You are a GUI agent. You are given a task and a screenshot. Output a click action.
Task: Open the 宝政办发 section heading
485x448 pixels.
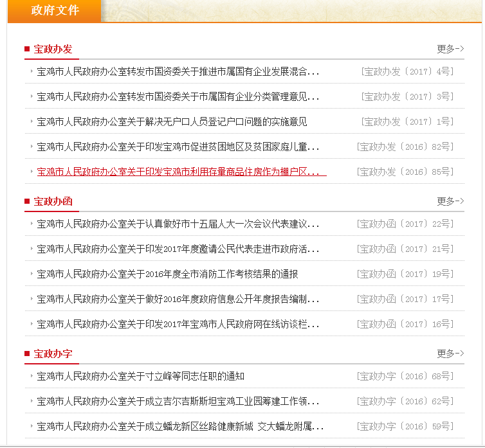tap(53, 49)
